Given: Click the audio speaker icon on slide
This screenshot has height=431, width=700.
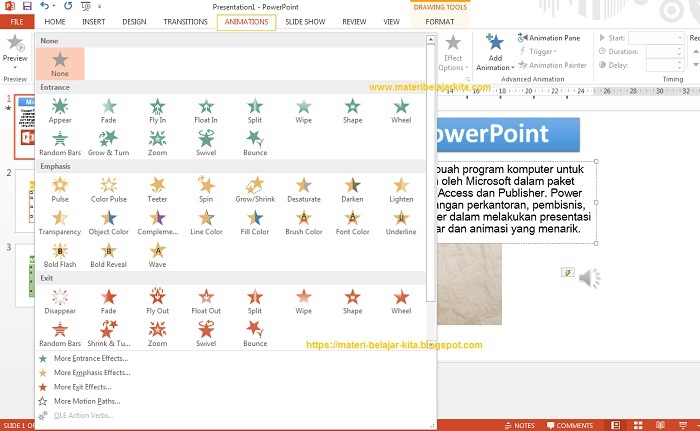Looking at the screenshot, I should click(x=590, y=278).
